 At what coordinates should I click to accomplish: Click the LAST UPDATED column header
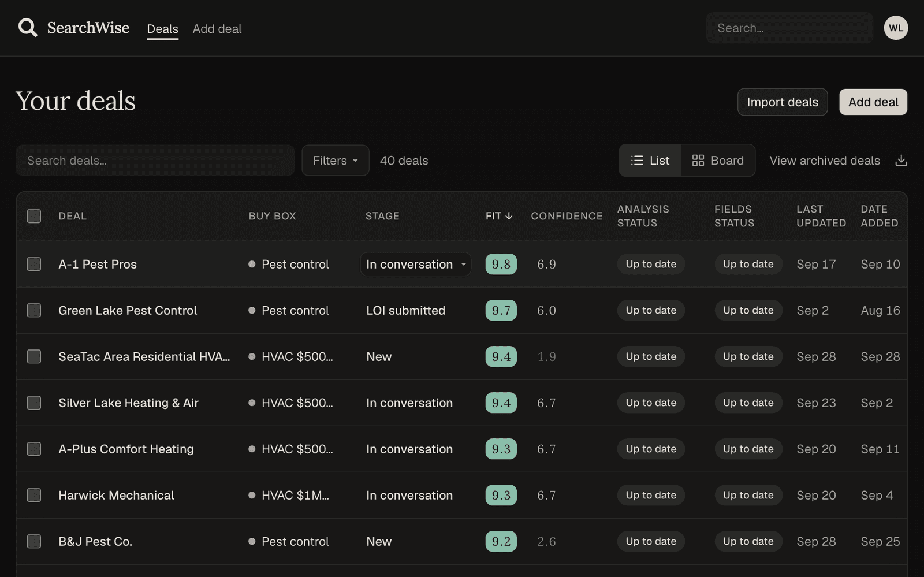821,216
